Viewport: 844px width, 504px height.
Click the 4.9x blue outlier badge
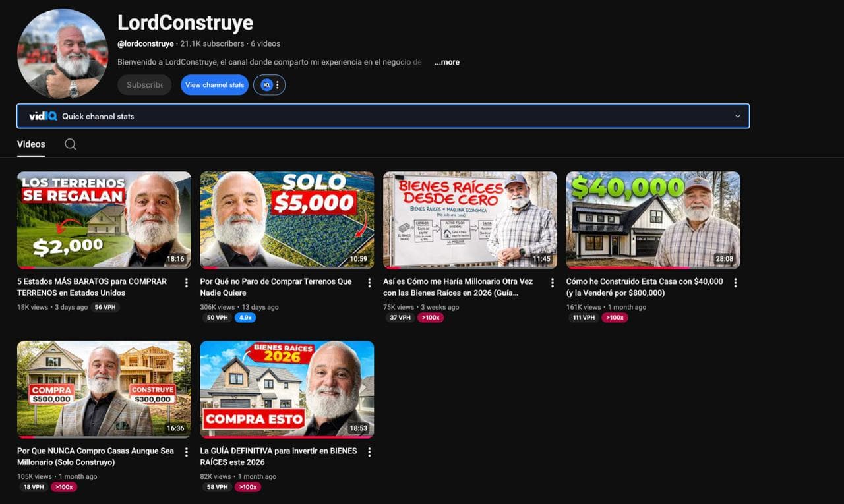(245, 318)
